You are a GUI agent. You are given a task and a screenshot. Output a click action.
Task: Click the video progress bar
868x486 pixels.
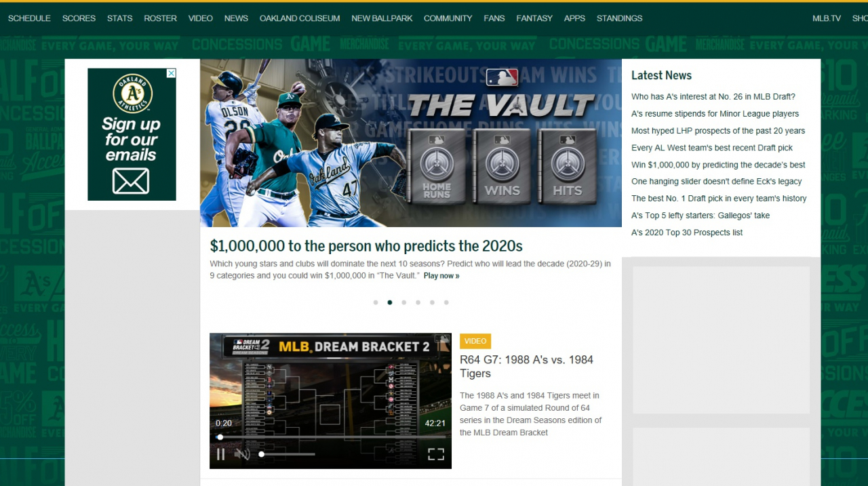pyautogui.click(x=330, y=437)
